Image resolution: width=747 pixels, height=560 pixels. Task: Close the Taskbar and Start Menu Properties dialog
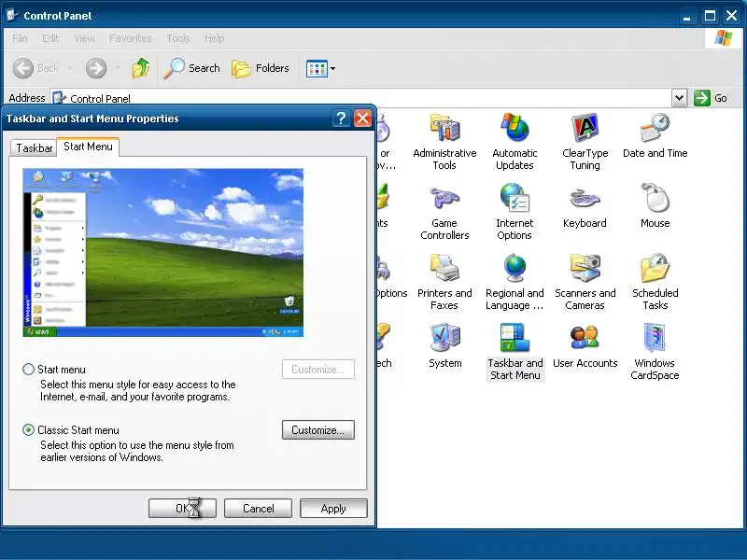tap(362, 119)
